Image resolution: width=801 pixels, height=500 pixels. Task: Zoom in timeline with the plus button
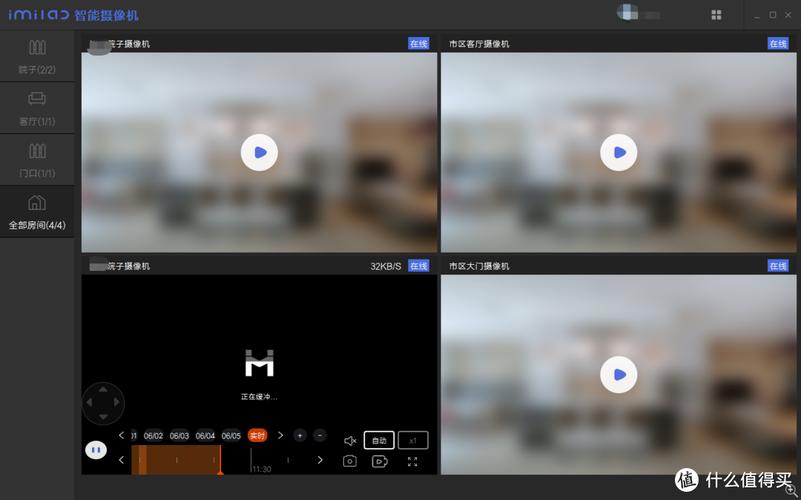(x=300, y=436)
